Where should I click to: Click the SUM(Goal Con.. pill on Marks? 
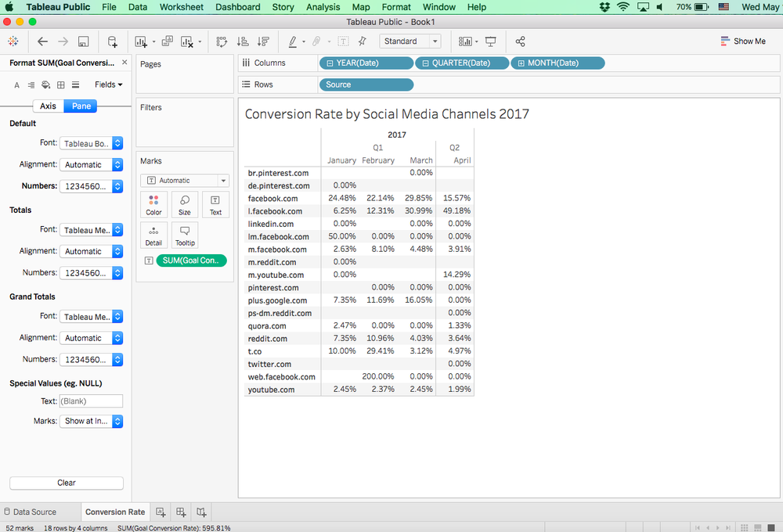191,261
